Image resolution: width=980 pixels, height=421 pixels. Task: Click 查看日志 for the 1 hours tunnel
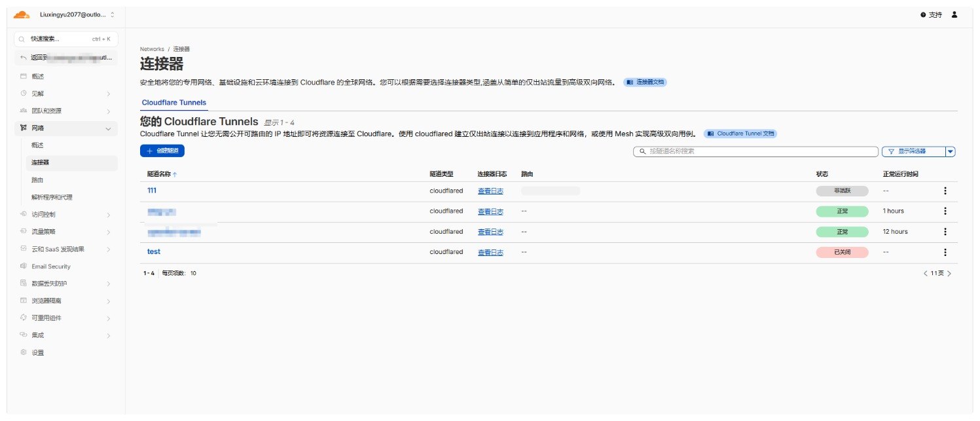tap(490, 211)
